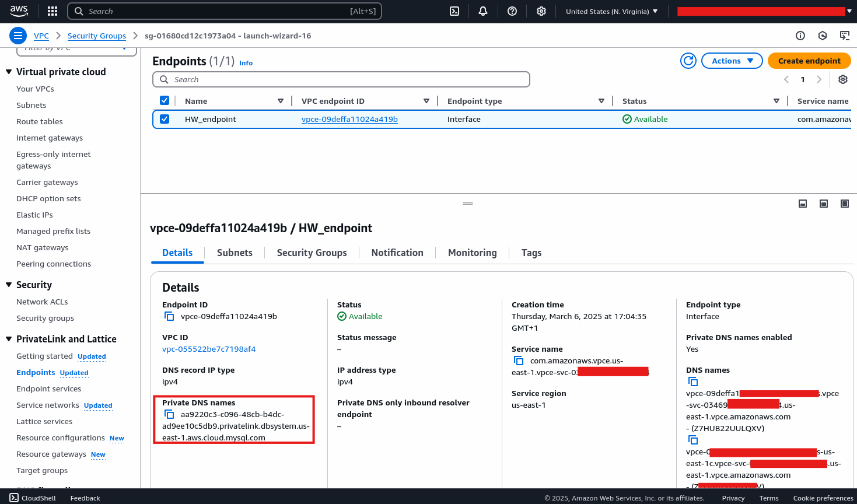This screenshot has width=857, height=504.
Task: Open AWS account settings gear
Action: coord(541,10)
